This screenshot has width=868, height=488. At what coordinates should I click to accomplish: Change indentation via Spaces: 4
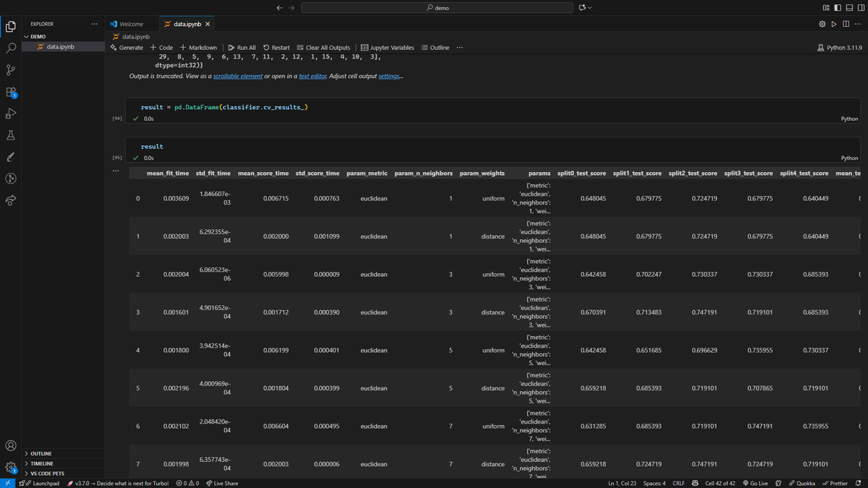(x=655, y=483)
